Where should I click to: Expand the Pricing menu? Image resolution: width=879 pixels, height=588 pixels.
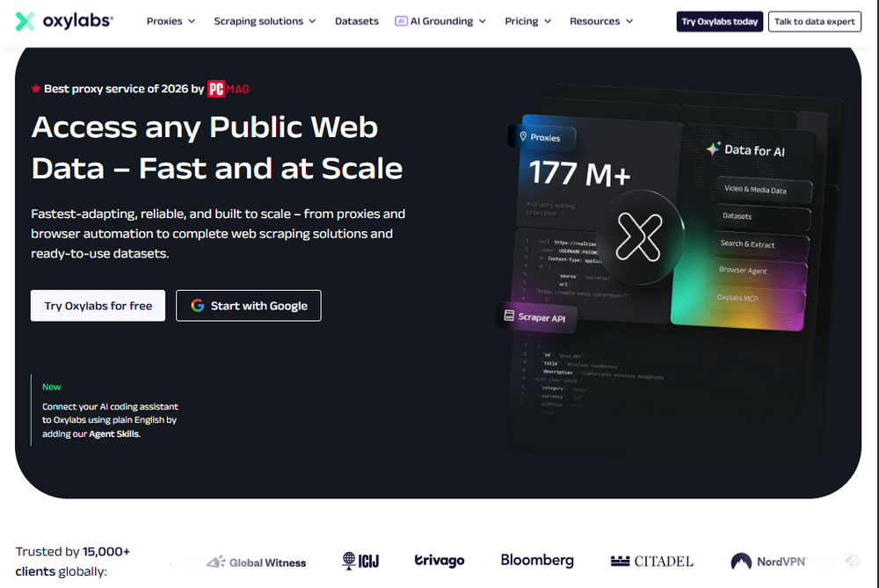click(527, 21)
